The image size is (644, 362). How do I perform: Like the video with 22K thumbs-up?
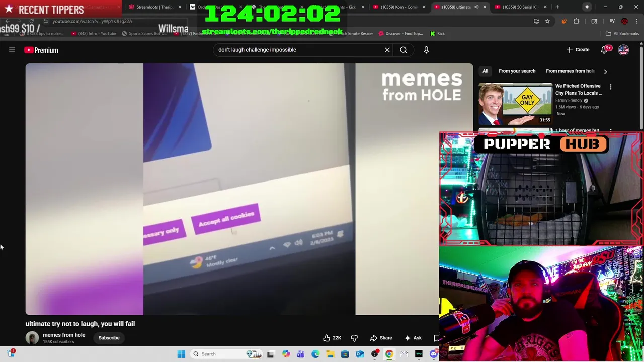tap(332, 338)
